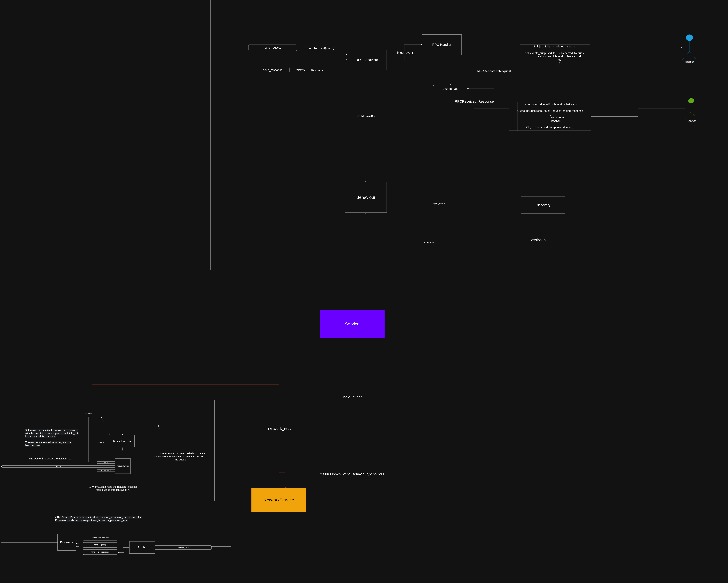728x583 pixels.
Task: Click the 'worker has access to network_tx' note
Action: pyautogui.click(x=49, y=459)
